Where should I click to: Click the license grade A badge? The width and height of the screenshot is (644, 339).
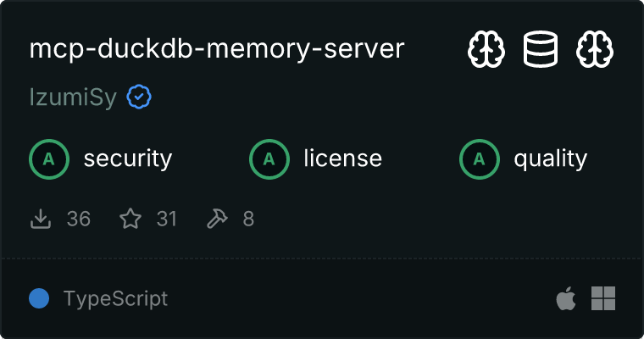click(x=269, y=159)
